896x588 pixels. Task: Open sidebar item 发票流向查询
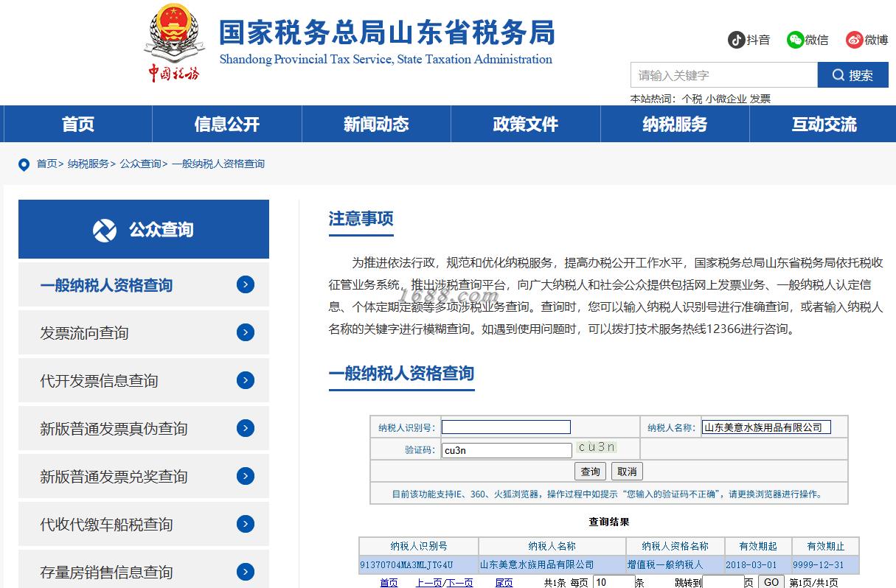click(144, 333)
